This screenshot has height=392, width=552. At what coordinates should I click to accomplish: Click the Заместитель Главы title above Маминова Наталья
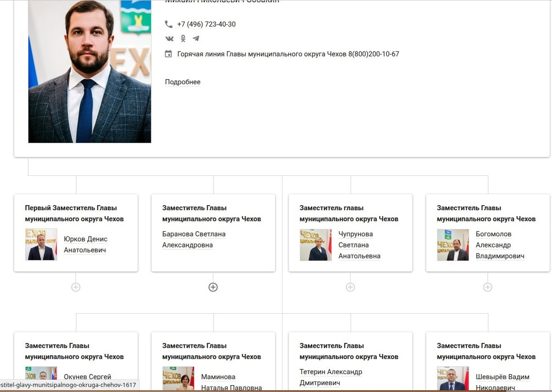point(212,351)
